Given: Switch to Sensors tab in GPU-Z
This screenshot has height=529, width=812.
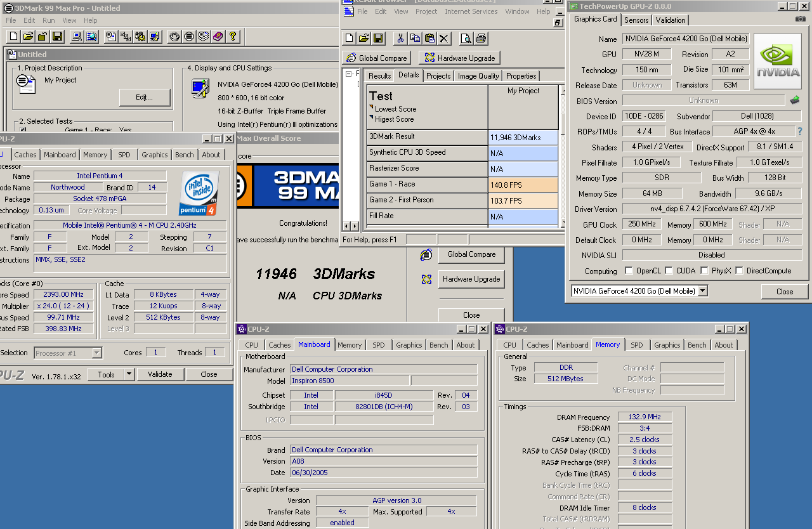Looking at the screenshot, I should pos(636,20).
